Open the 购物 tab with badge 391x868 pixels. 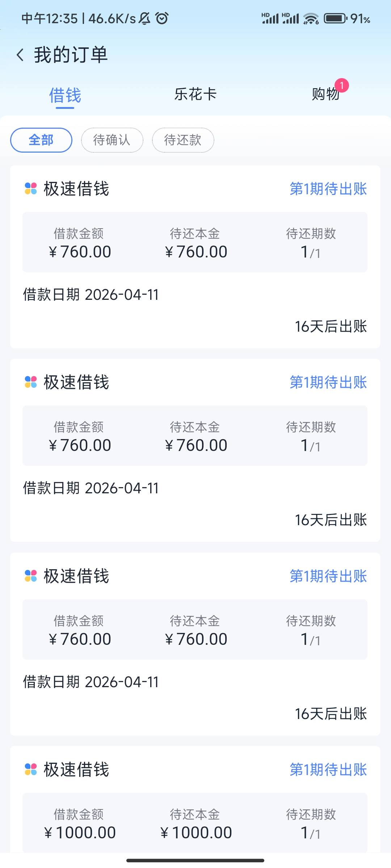(x=325, y=94)
